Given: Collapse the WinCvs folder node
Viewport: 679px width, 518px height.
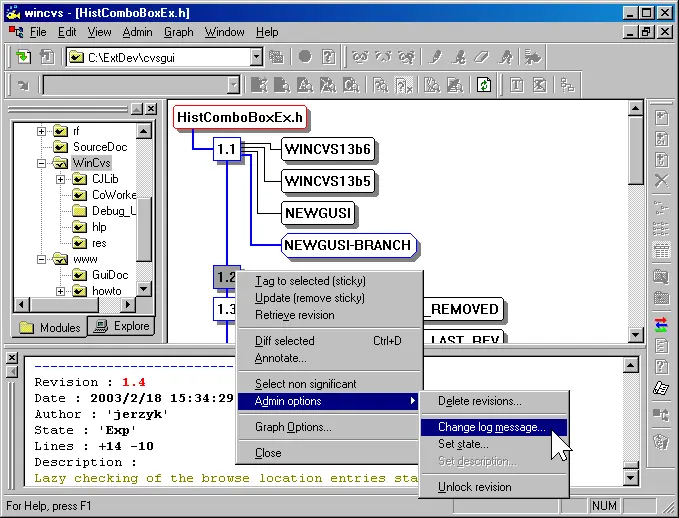Looking at the screenshot, I should coord(41,163).
